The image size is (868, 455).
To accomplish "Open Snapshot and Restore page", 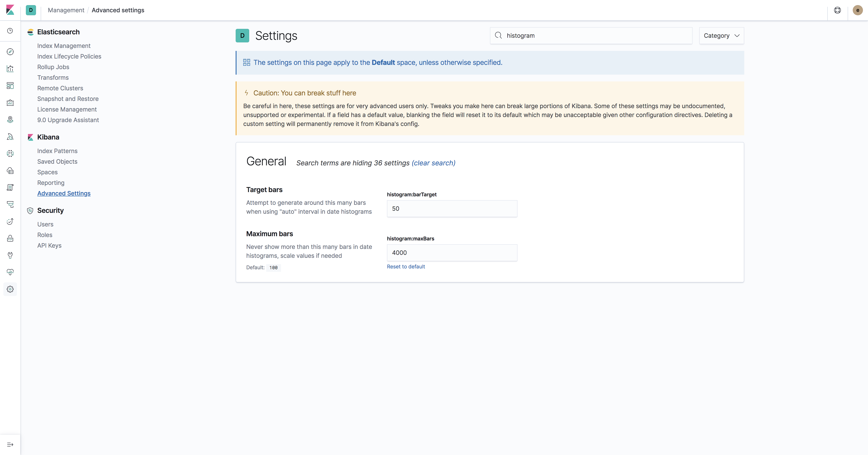I will coord(68,99).
